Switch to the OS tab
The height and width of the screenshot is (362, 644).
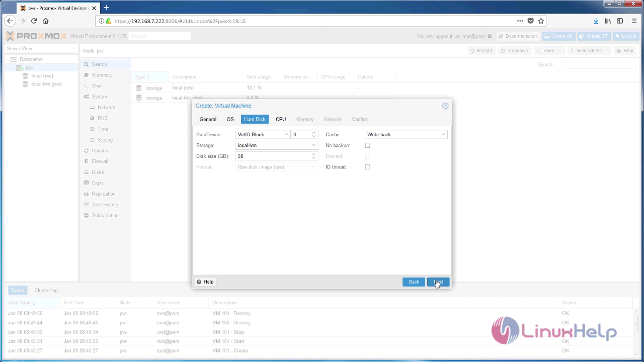[x=230, y=119]
